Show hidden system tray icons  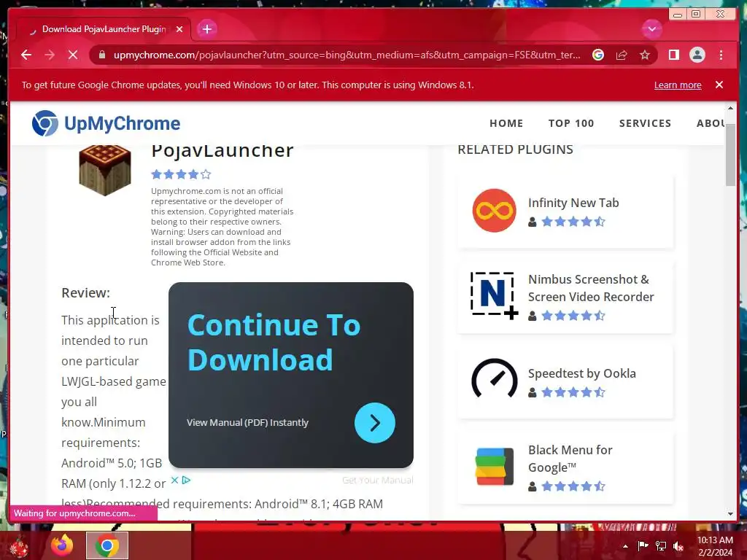point(625,546)
